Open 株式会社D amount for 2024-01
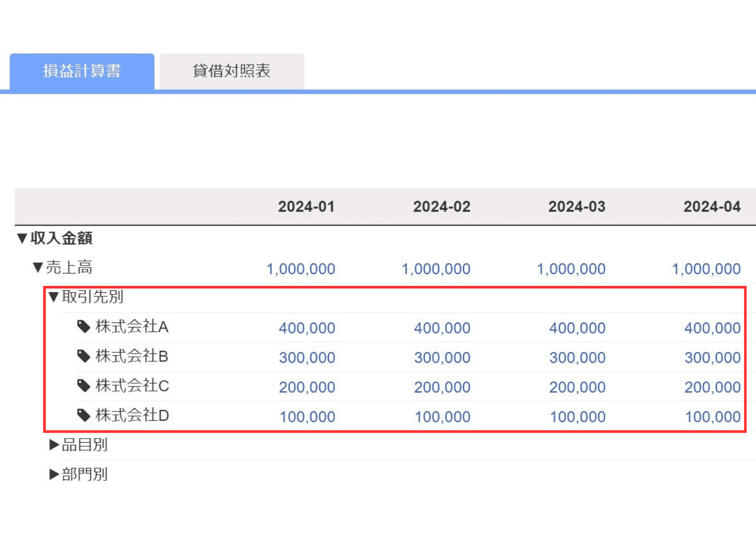 tap(307, 417)
